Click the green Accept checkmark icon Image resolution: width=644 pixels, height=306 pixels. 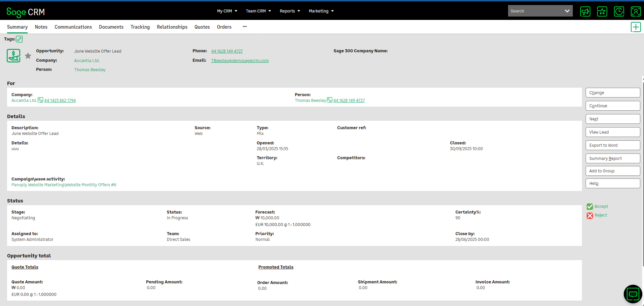coord(590,206)
